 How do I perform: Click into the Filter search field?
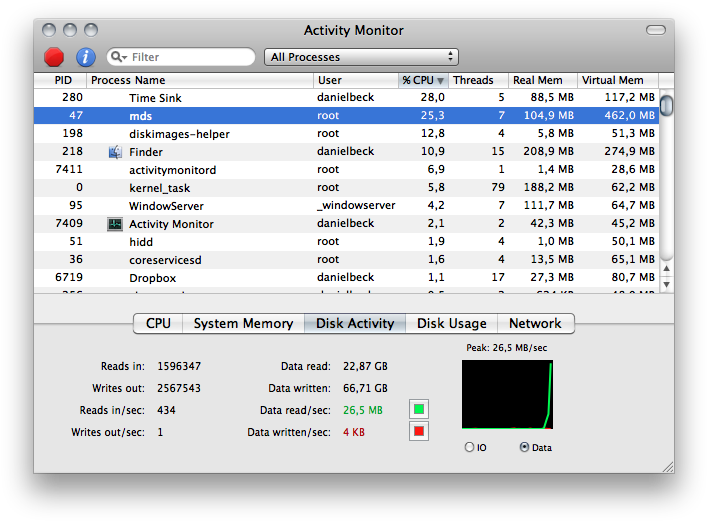pyautogui.click(x=181, y=57)
